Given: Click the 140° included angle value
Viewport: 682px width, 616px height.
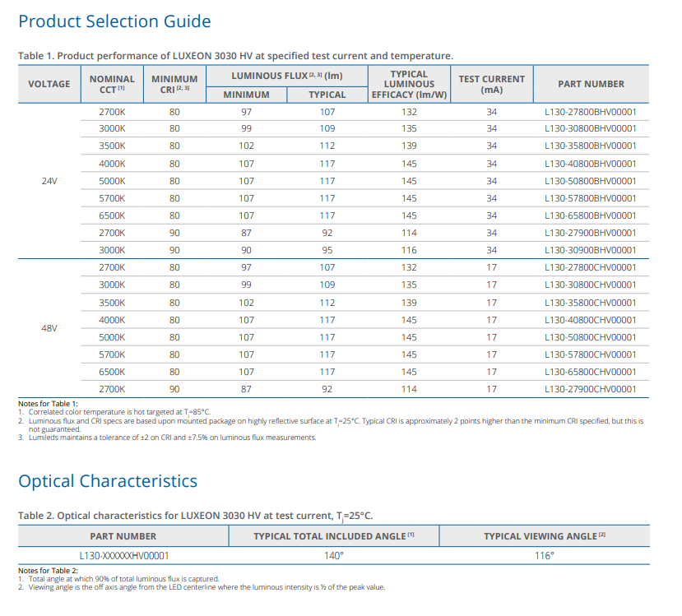Looking at the screenshot, I should (x=334, y=556).
